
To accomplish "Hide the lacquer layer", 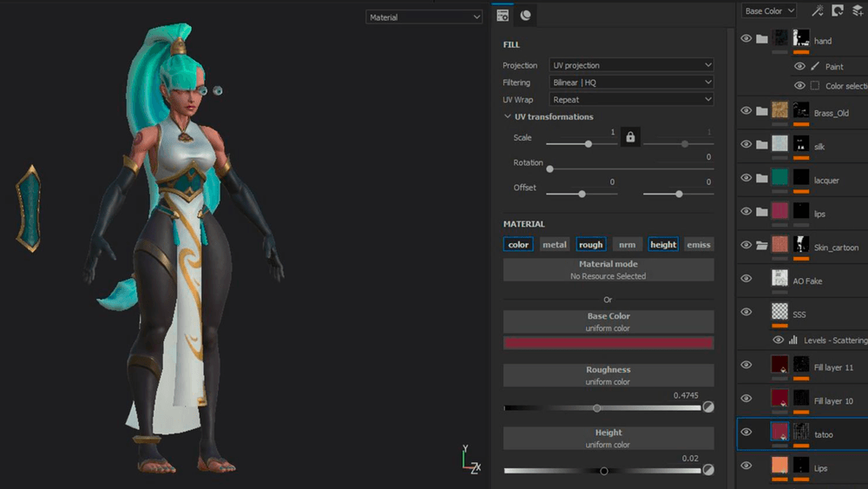I will [x=746, y=178].
